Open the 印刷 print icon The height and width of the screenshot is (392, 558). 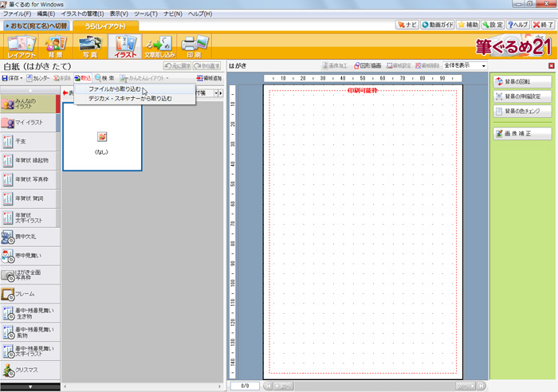click(x=193, y=47)
